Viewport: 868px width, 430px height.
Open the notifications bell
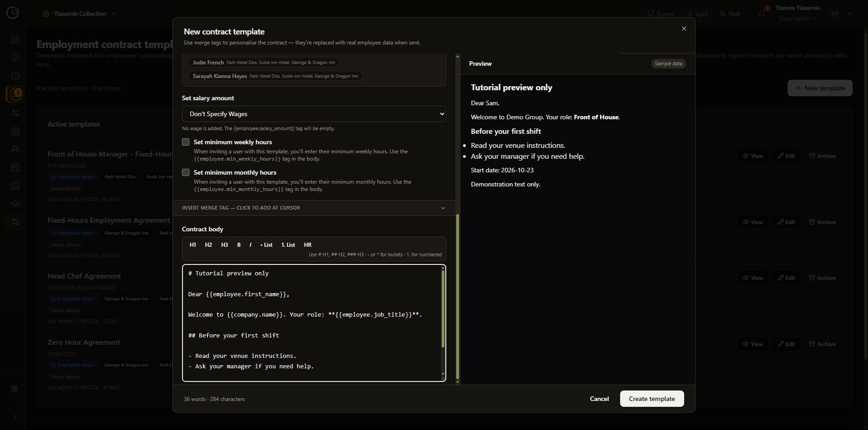pyautogui.click(x=762, y=14)
